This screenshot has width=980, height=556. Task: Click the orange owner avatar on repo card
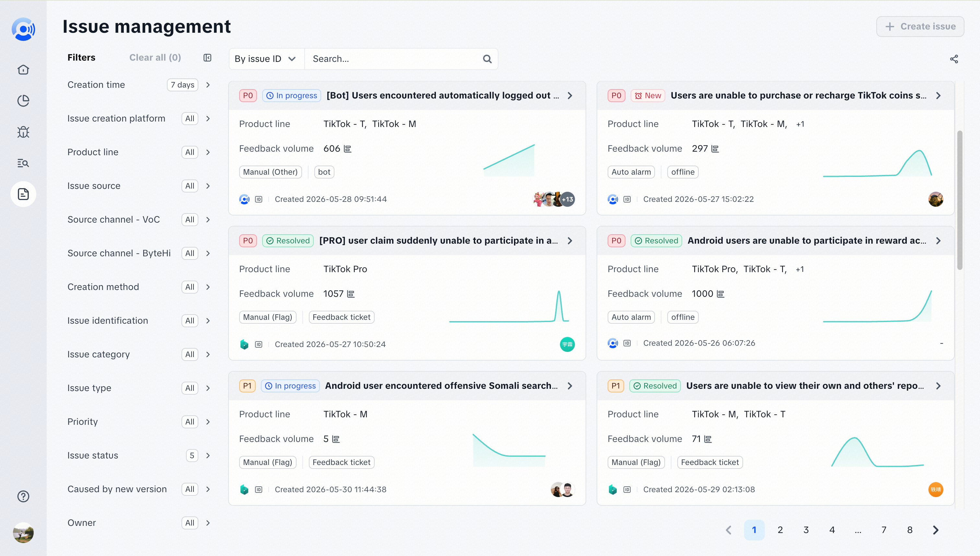[x=935, y=489]
